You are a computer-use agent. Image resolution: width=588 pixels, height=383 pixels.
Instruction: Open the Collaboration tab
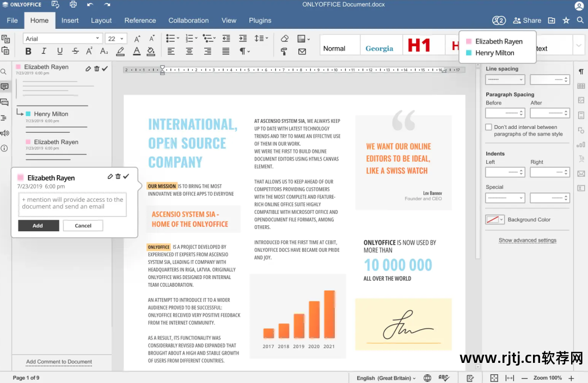pyautogui.click(x=188, y=20)
